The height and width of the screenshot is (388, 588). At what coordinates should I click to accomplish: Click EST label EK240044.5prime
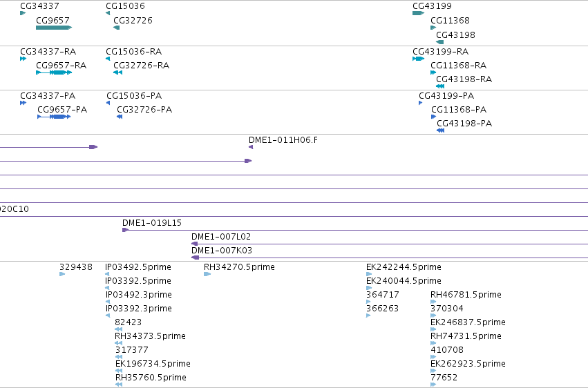pos(404,281)
